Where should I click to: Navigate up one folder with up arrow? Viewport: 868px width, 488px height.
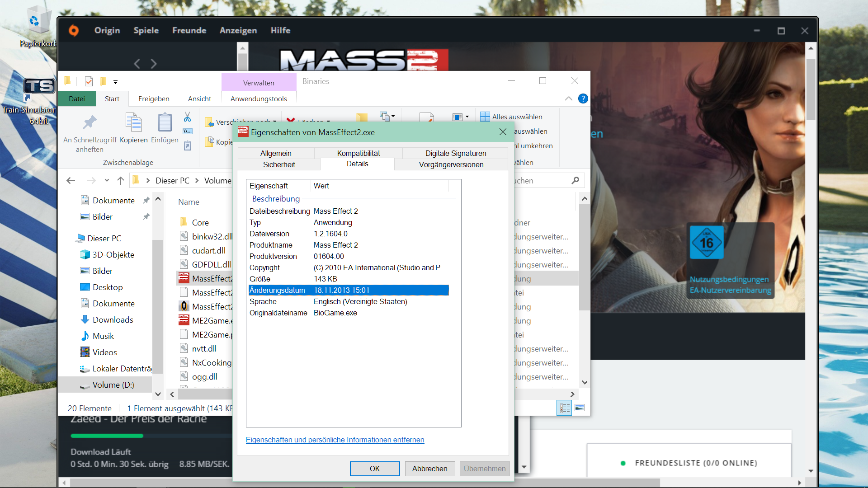coord(120,181)
